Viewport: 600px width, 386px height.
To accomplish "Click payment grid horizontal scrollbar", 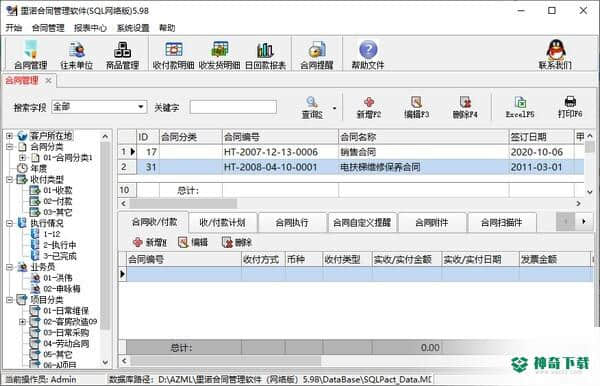I will pos(225,360).
